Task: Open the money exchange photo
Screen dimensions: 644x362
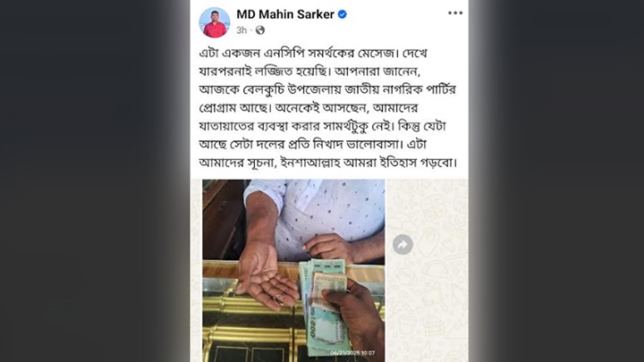Action: (x=293, y=271)
